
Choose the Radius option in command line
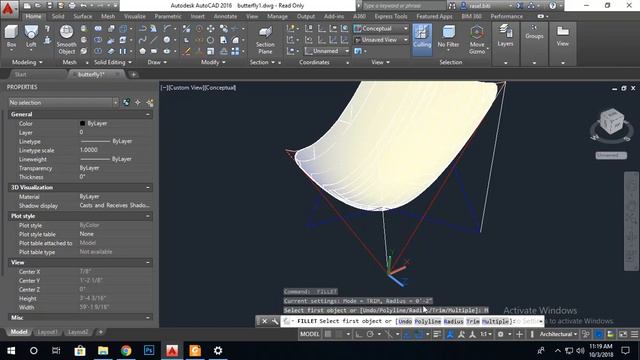[453, 321]
